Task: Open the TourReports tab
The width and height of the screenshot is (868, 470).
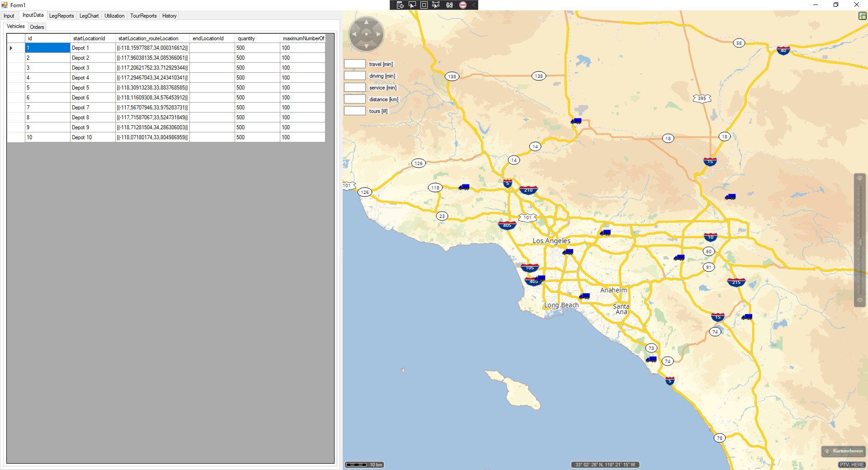Action: click(143, 16)
